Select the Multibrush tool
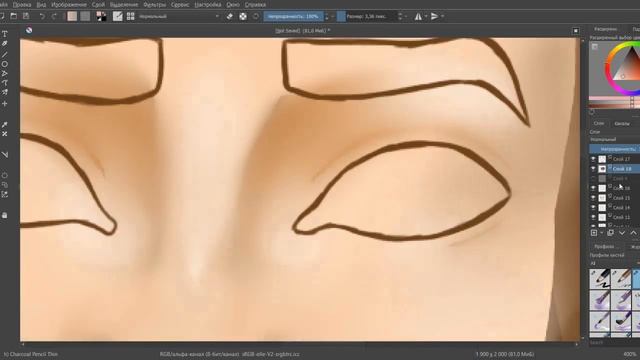Screen dimensions: 640x360 [x=4, y=93]
